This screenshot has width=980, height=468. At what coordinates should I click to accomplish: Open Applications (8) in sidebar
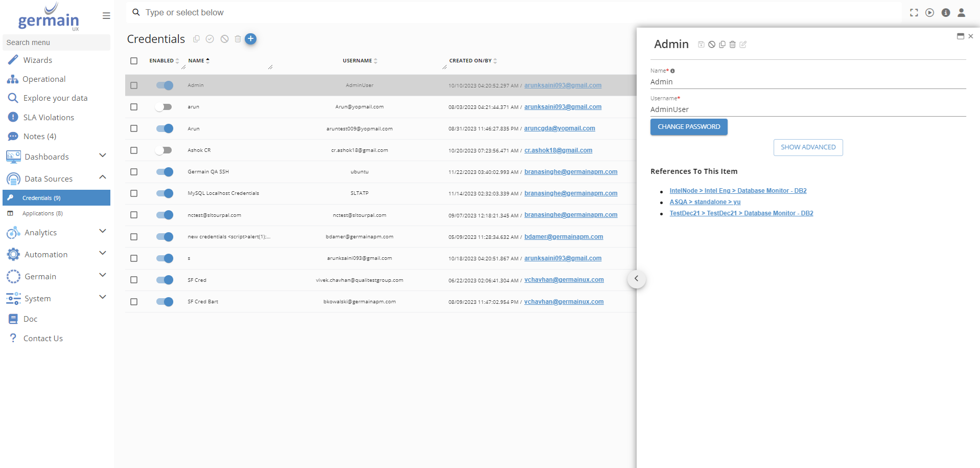(42, 213)
